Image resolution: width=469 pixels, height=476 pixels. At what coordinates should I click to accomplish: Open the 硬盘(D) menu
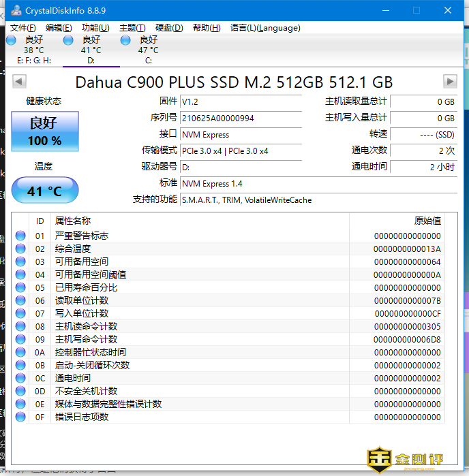coord(169,28)
